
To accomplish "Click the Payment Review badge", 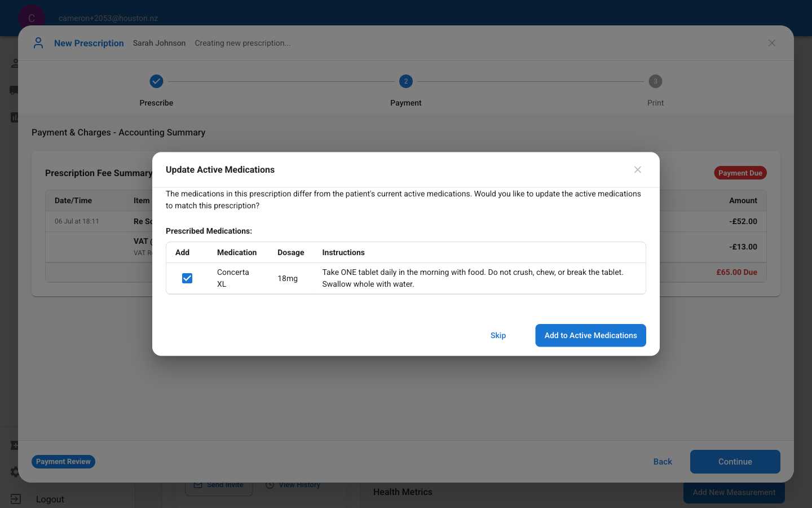I will tap(63, 462).
